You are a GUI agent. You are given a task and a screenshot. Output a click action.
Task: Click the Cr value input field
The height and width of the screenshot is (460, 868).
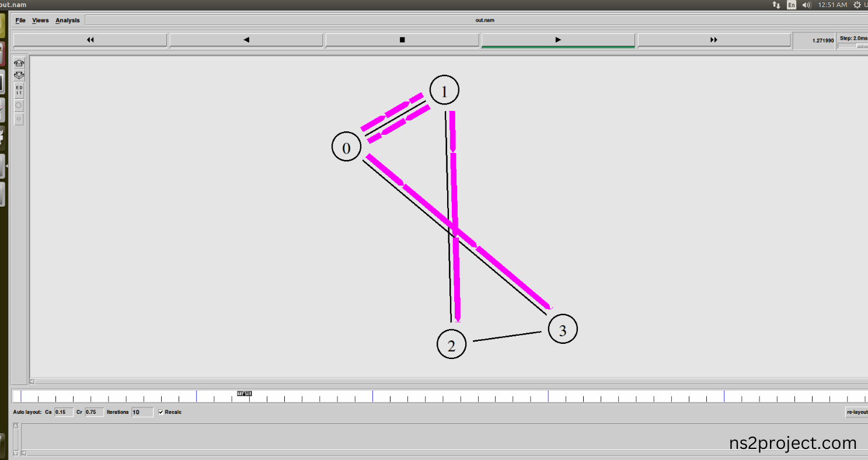pos(95,412)
